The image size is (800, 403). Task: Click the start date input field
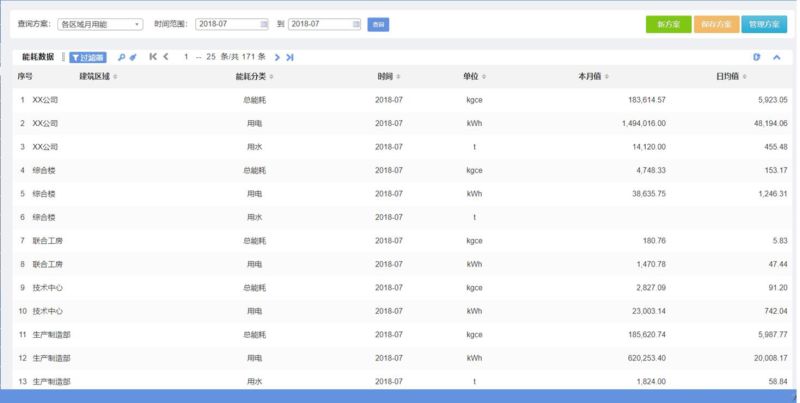click(x=227, y=23)
